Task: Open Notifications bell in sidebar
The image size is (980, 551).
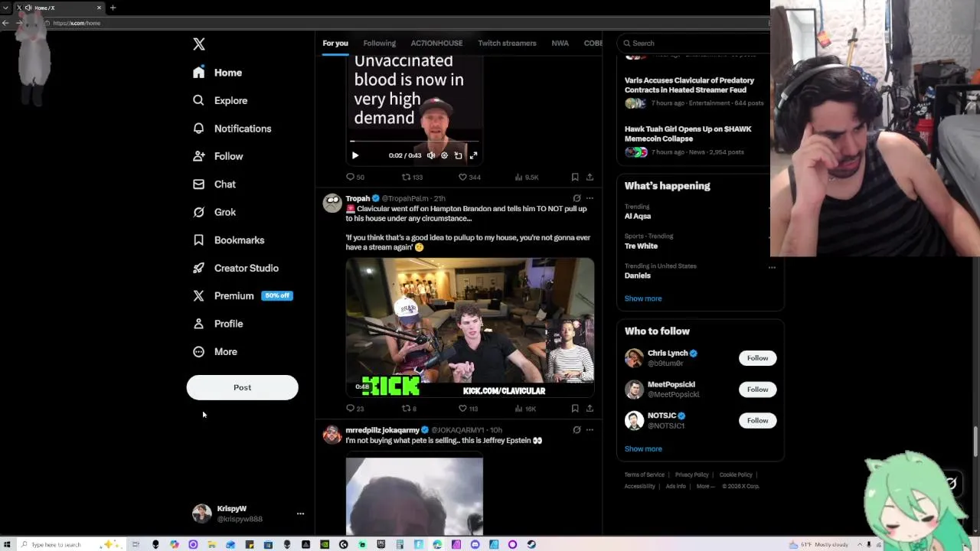Action: pos(198,129)
